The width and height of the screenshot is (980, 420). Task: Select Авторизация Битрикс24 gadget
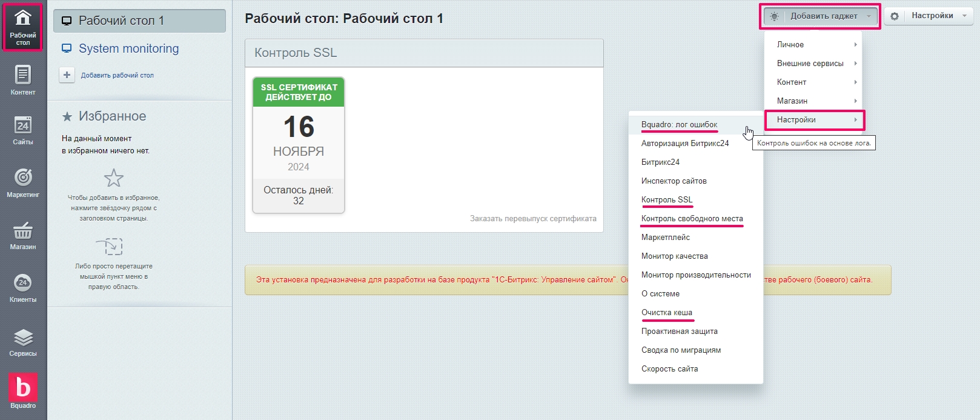[685, 144]
